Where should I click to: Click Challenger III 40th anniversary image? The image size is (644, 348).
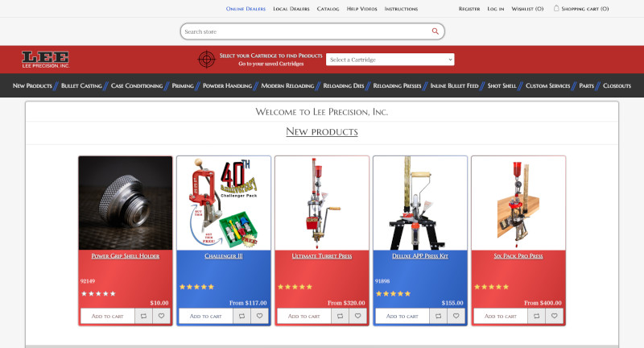click(224, 203)
